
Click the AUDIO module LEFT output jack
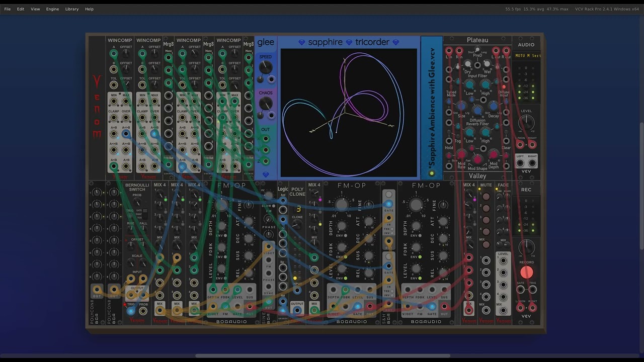(520, 163)
